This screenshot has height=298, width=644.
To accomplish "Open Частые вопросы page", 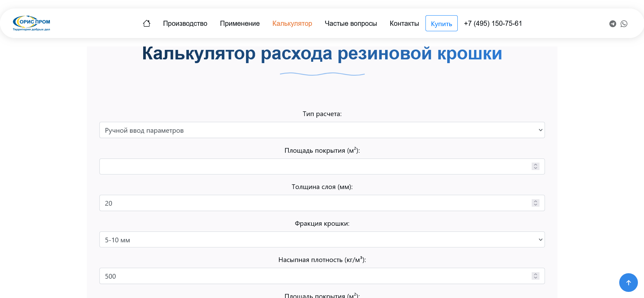I will click(x=351, y=23).
